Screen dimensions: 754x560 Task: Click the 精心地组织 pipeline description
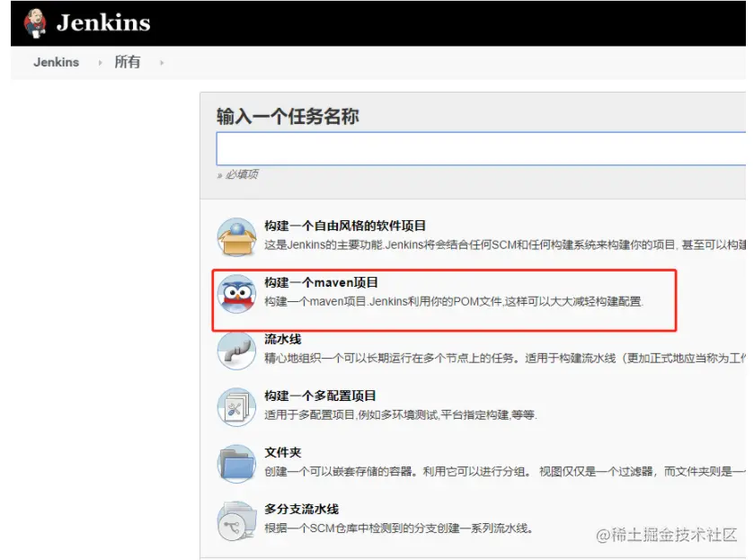(505, 359)
